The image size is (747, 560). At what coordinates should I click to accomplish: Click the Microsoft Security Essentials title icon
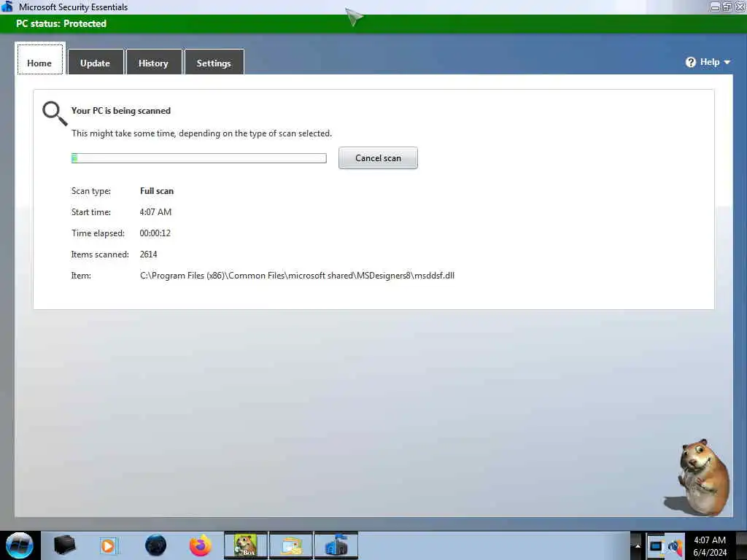tap(7, 7)
